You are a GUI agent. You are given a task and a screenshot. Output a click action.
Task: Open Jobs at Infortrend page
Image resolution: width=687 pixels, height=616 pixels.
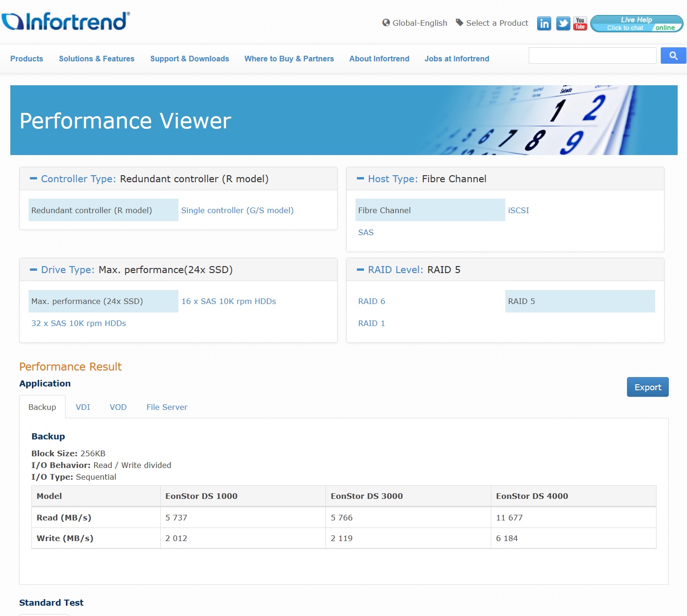pyautogui.click(x=457, y=59)
